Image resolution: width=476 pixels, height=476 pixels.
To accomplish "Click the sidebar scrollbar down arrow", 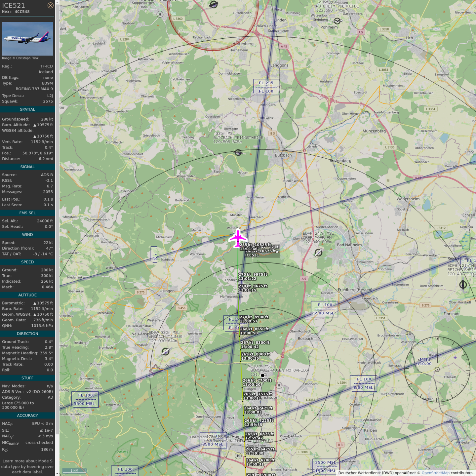I will tap(57, 473).
